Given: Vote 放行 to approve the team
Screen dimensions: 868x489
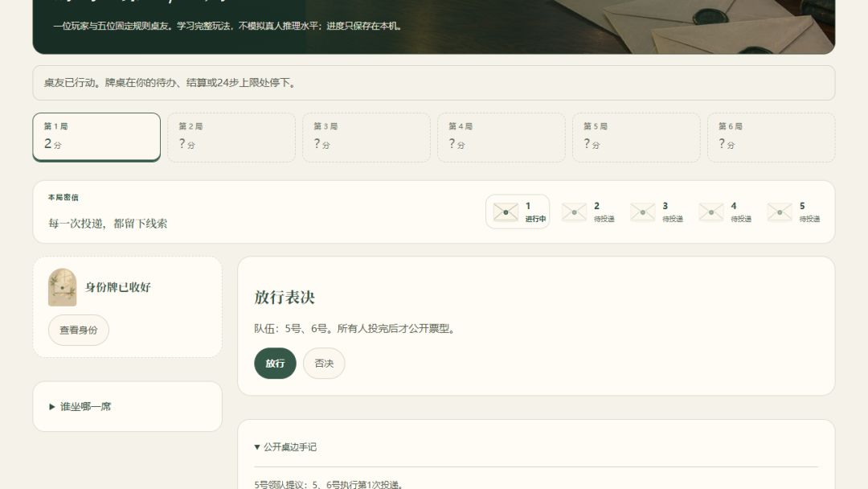Looking at the screenshot, I should 275,364.
